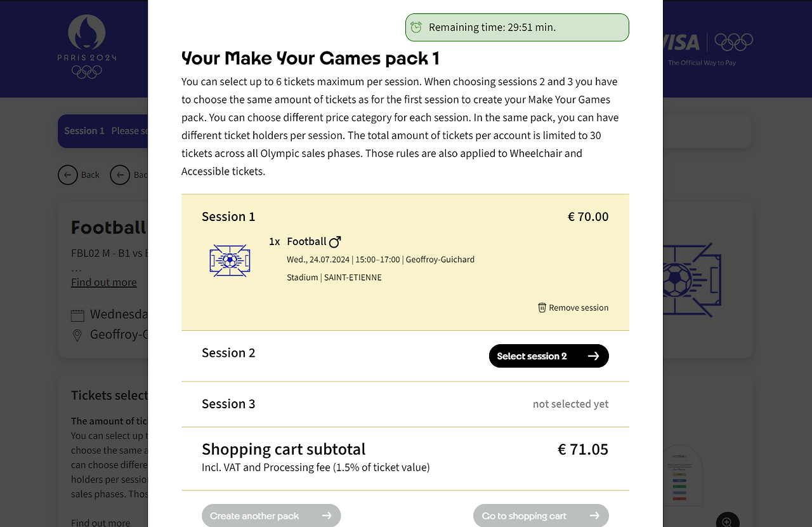Open Find out more link under Tickets selection
This screenshot has height=527, width=812.
point(100,523)
